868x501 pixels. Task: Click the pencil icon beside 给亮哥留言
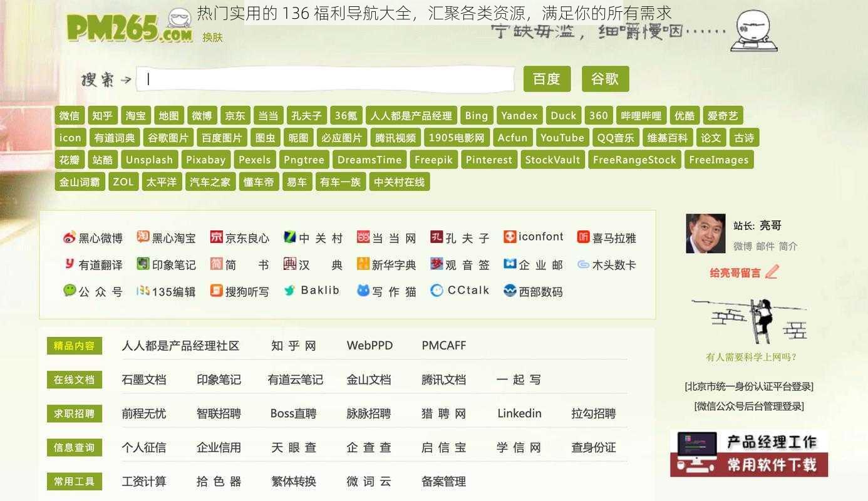tap(772, 272)
